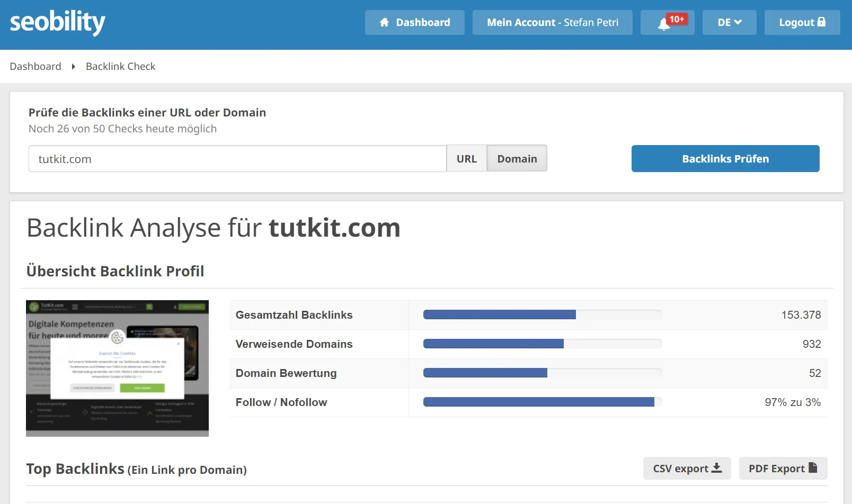Click the Domain Bewertung progress bar

(542, 373)
